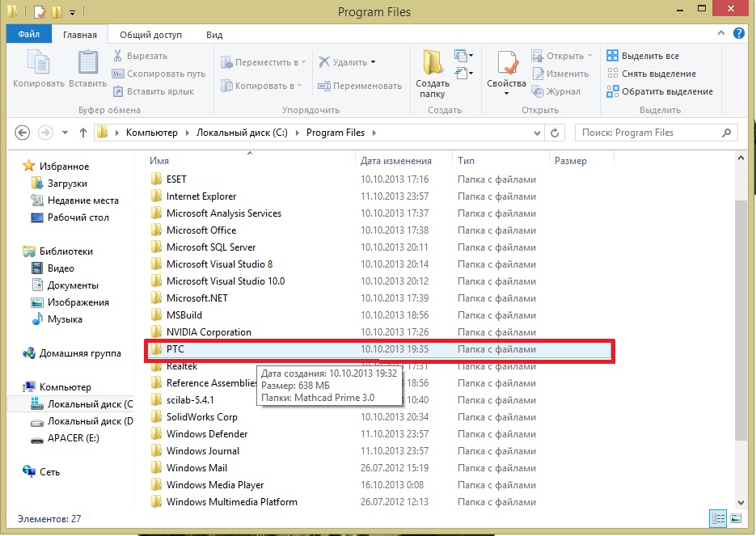The height and width of the screenshot is (536, 756).
Task: Click the properties icon in the title bar quick access
Action: [x=40, y=11]
